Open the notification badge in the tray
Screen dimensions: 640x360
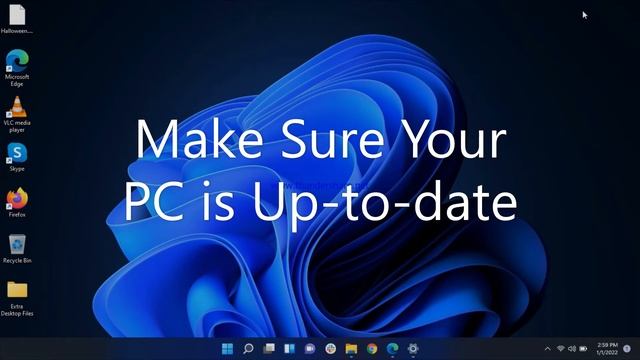point(627,349)
